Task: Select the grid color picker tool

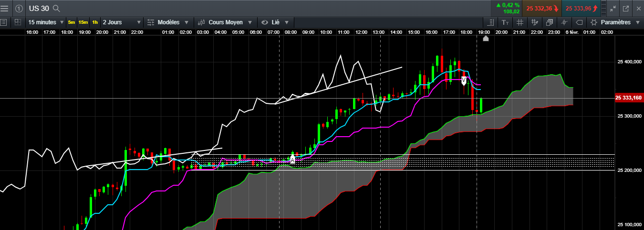Action: coord(535,22)
